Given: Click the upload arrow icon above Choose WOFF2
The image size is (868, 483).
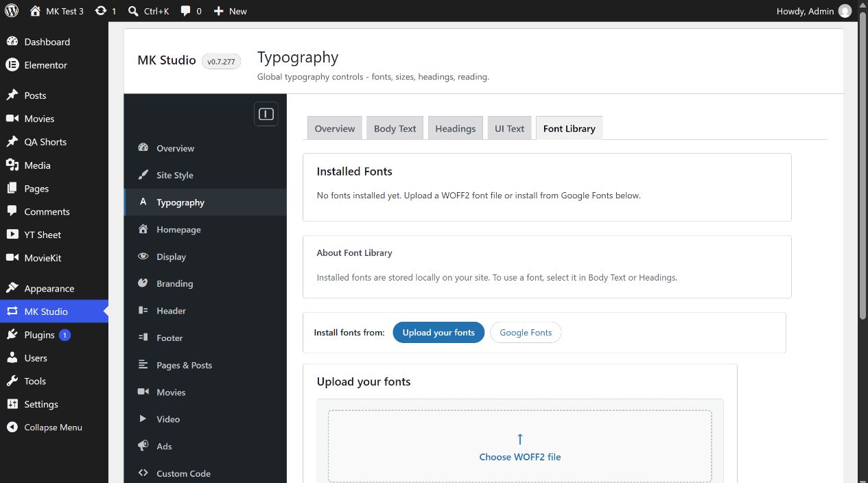Looking at the screenshot, I should pyautogui.click(x=520, y=439).
